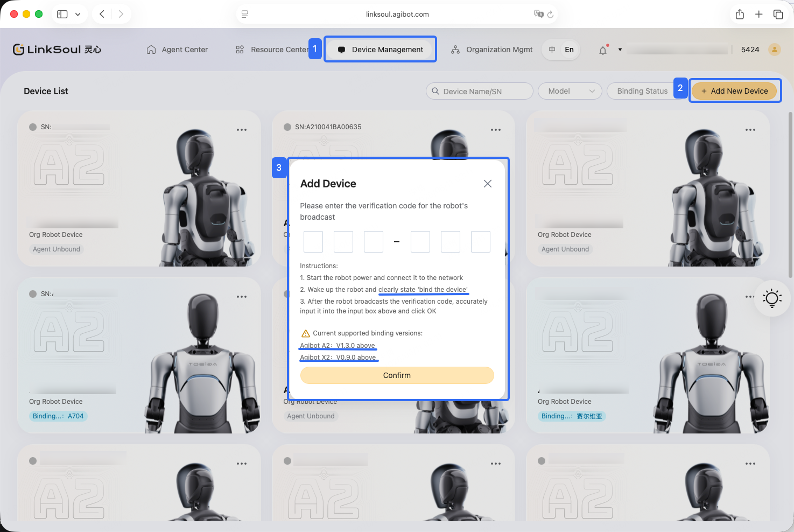Open the Binding Status filter dropdown
Image resolution: width=794 pixels, height=532 pixels.
[x=642, y=91]
